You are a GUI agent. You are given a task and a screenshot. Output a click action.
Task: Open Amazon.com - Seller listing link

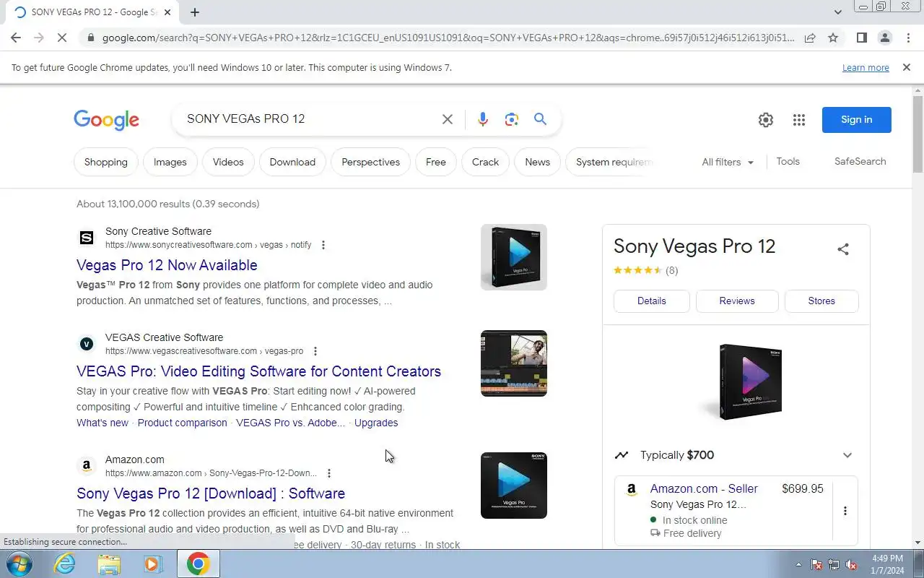(x=704, y=488)
